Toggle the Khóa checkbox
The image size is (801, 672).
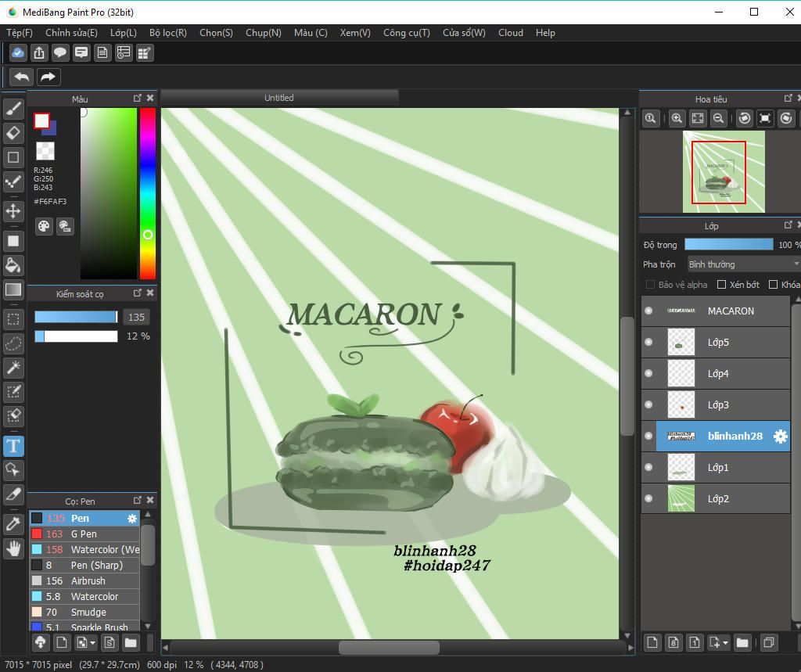coord(774,285)
